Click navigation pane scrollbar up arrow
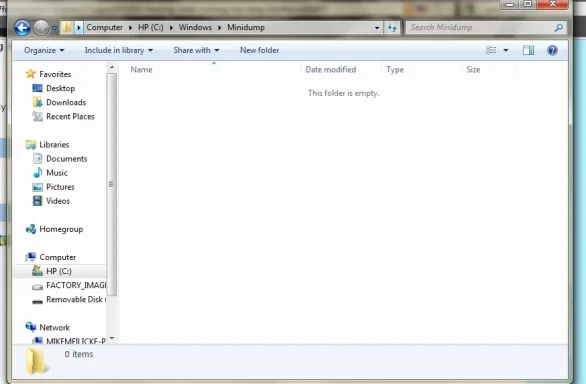The height and width of the screenshot is (384, 586). [112, 67]
